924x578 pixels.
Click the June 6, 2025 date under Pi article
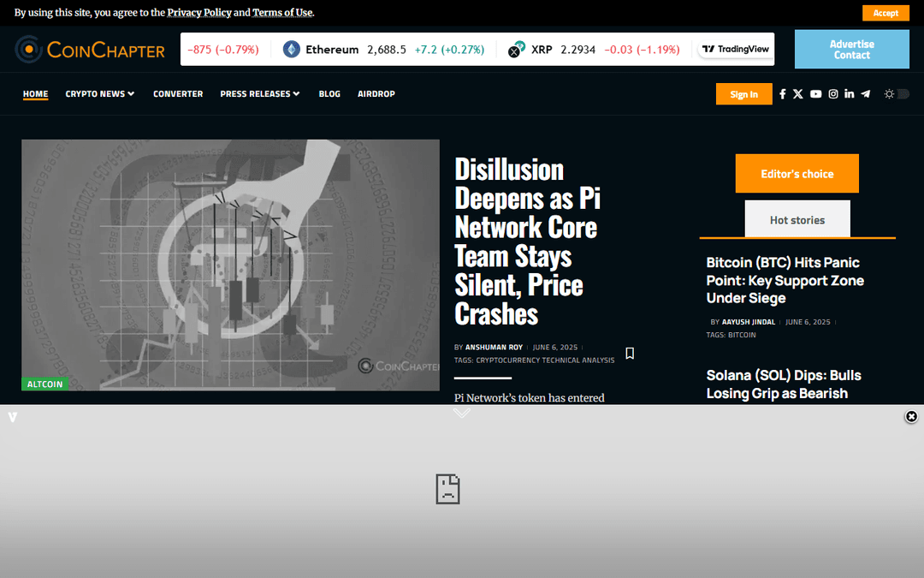click(555, 348)
